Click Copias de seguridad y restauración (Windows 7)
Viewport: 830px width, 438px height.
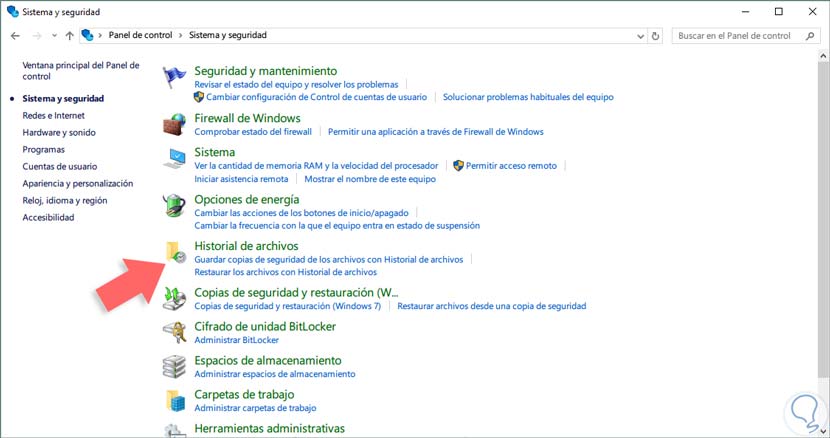[287, 306]
